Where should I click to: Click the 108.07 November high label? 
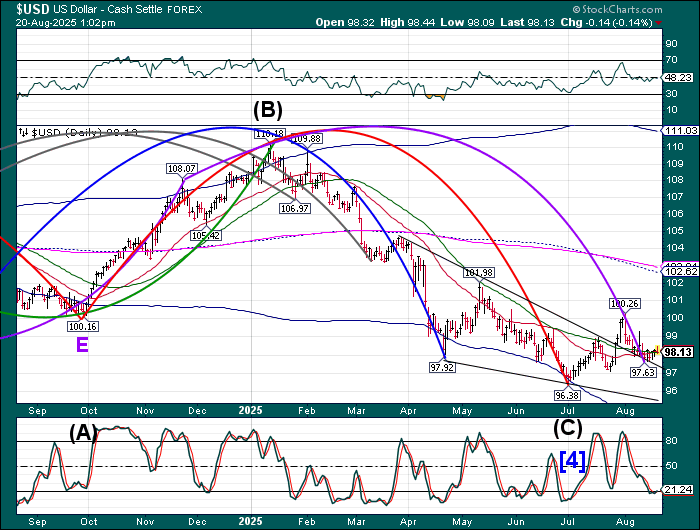coord(183,169)
